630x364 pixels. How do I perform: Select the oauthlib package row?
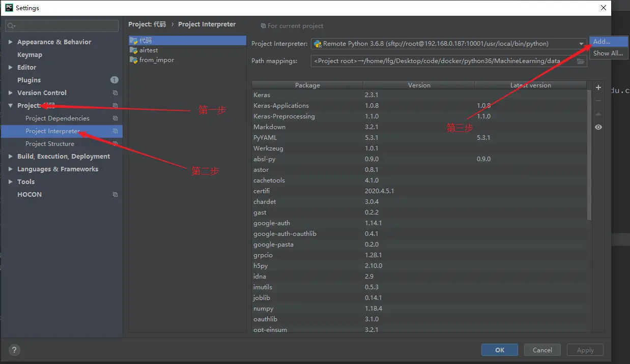pyautogui.click(x=419, y=319)
